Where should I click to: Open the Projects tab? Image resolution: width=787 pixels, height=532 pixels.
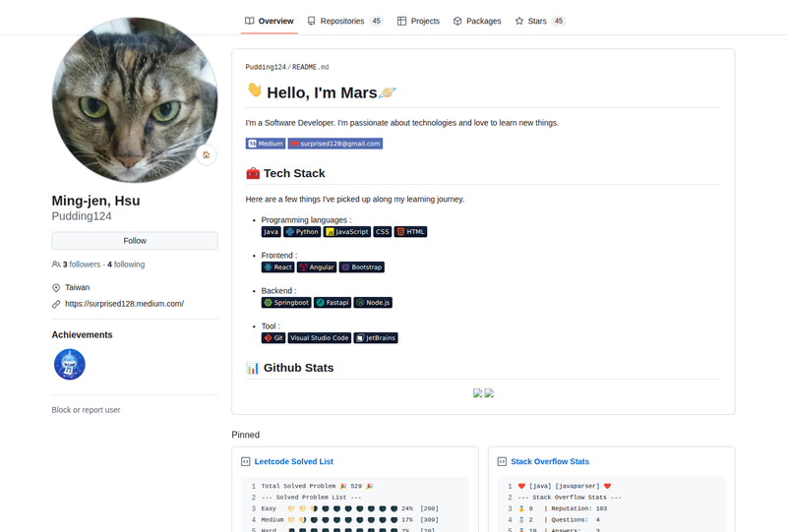[418, 21]
